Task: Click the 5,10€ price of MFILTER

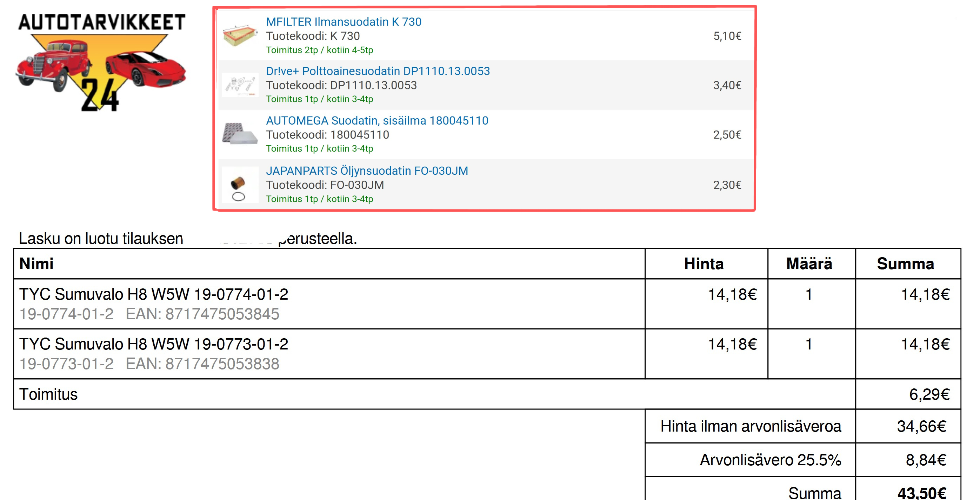Action: pos(727,36)
